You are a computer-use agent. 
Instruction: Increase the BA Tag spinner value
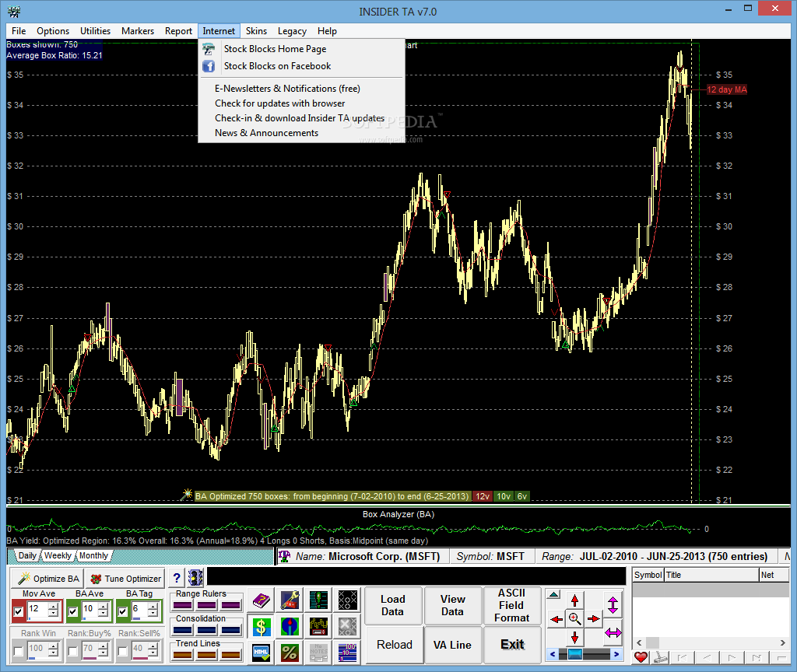tap(152, 607)
